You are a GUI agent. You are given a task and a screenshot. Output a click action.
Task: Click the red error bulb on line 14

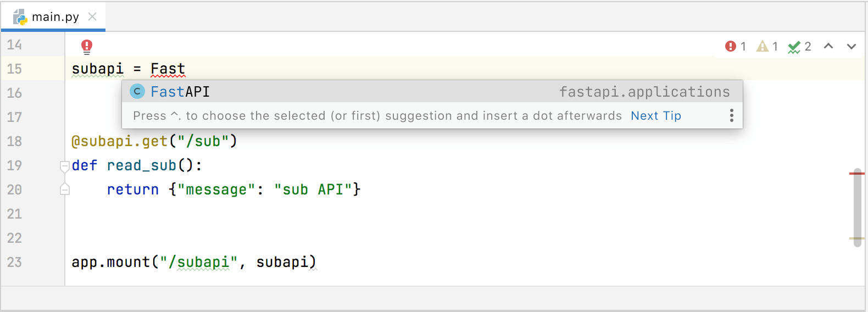pos(87,46)
